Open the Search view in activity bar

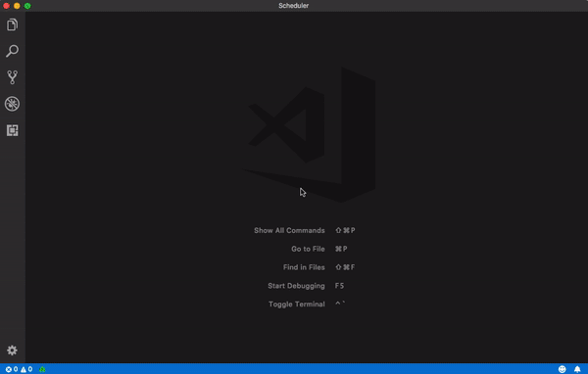12,51
